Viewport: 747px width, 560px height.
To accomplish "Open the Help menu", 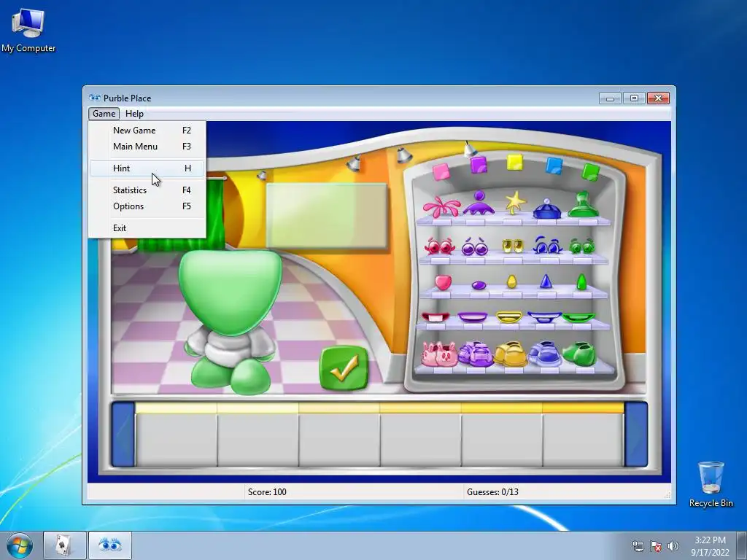I will (134, 114).
